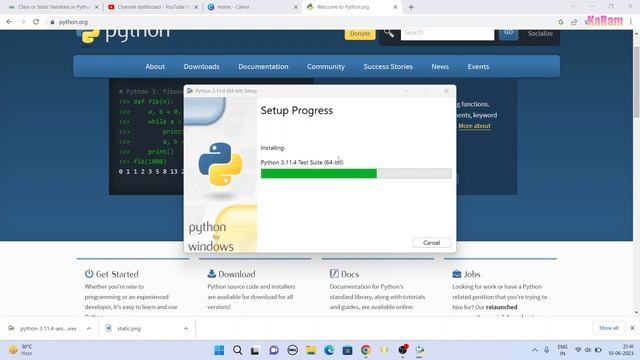Viewport: 640px width, 360px height.
Task: Click the Get Started power icon
Action: coord(89,273)
